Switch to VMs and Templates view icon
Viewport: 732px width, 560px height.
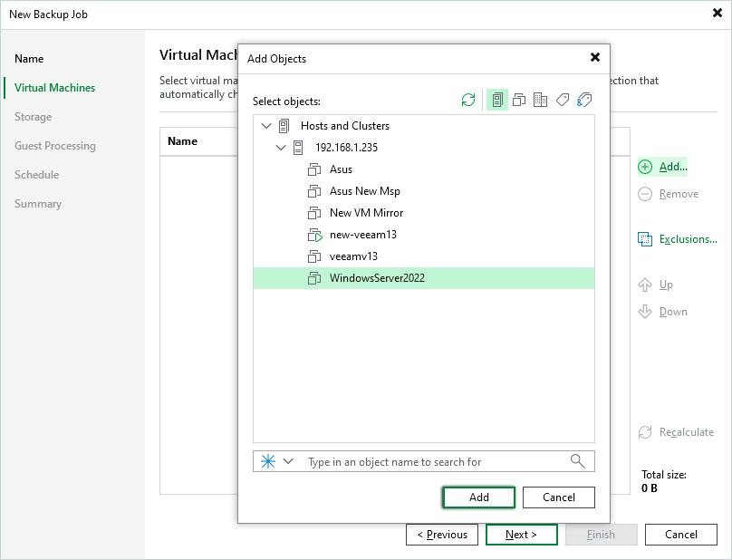click(519, 101)
